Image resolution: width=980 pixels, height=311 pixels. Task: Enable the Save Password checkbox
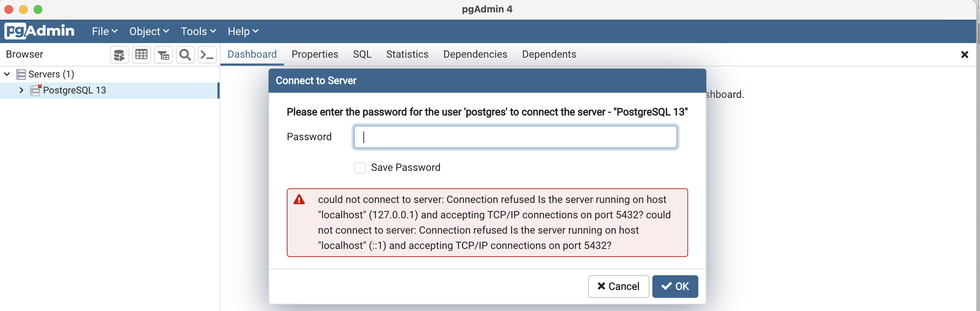(x=359, y=168)
